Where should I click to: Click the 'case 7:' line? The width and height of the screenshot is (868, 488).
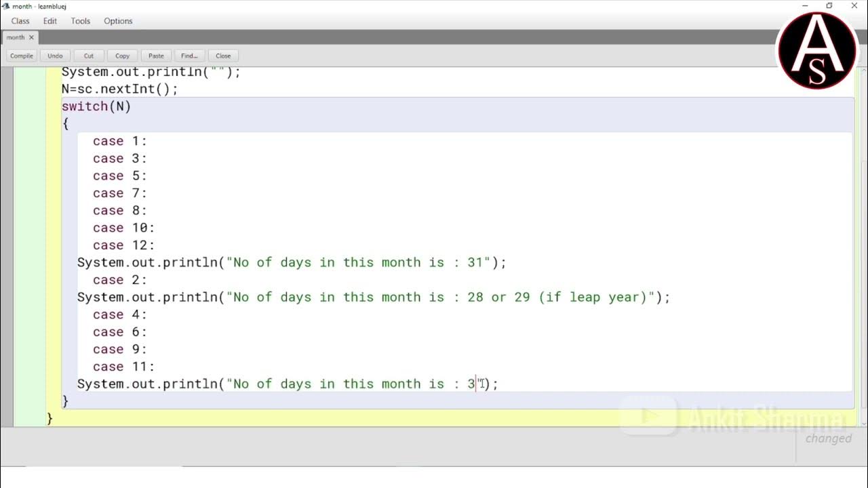click(x=120, y=193)
